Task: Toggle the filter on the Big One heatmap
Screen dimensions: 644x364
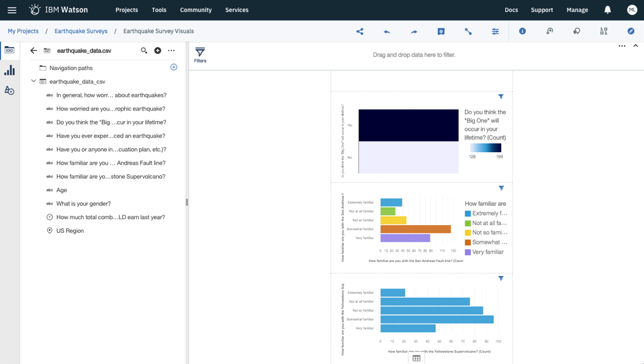Action: 501,97
